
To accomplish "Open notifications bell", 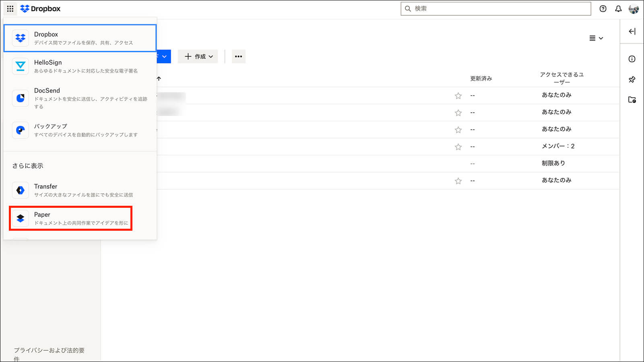I will click(x=618, y=8).
